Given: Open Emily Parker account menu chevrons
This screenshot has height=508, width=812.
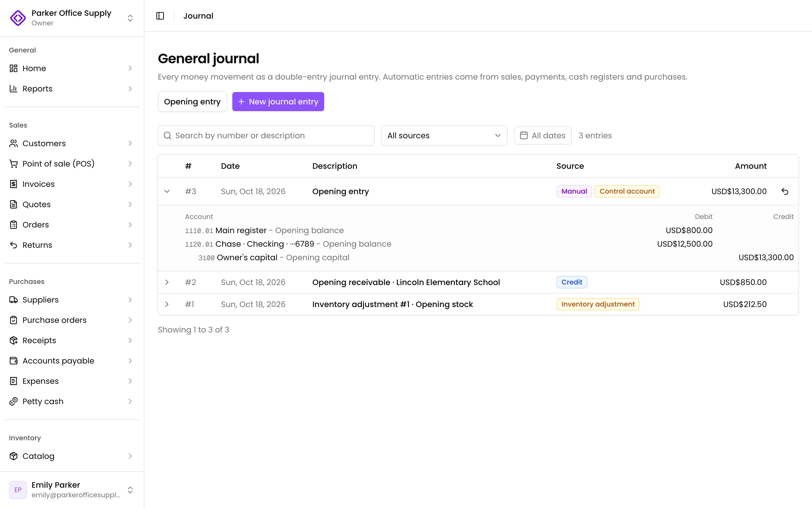Looking at the screenshot, I should 130,490.
